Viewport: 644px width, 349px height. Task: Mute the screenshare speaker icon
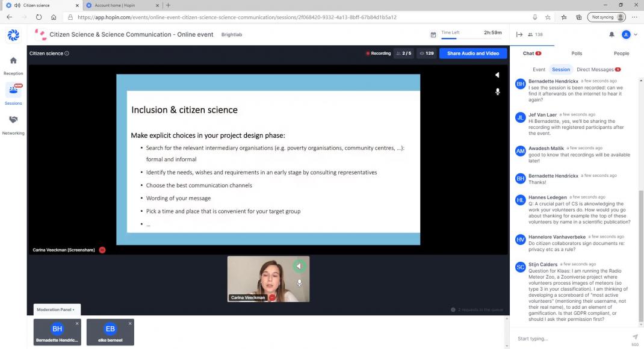(497, 75)
